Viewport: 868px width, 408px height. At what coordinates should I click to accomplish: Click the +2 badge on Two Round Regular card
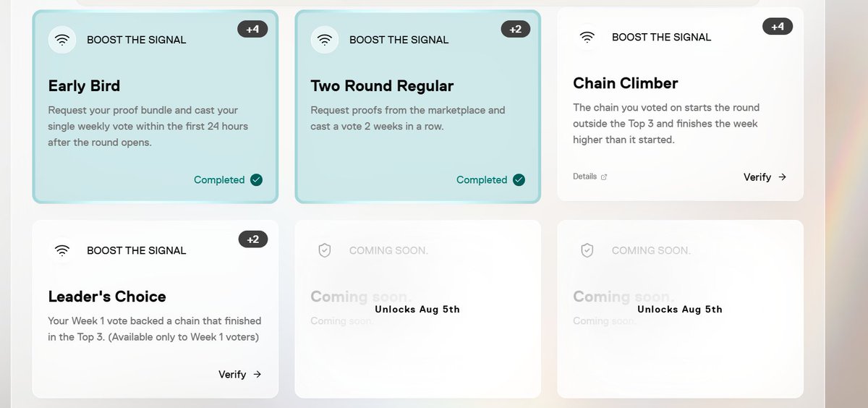[x=515, y=30]
